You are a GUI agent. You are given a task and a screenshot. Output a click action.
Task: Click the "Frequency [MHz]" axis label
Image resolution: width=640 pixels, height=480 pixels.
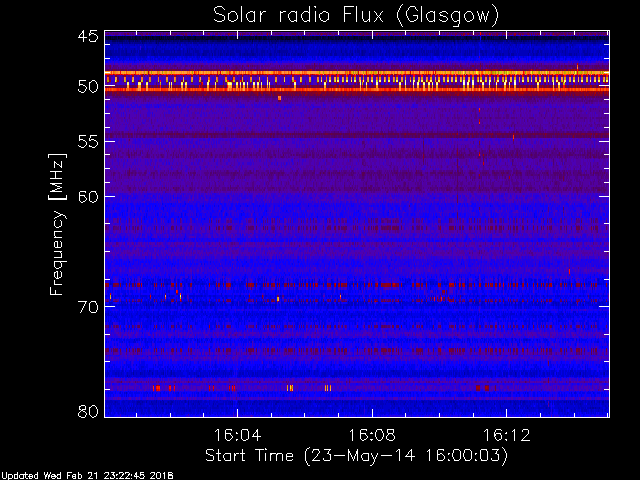tap(57, 224)
